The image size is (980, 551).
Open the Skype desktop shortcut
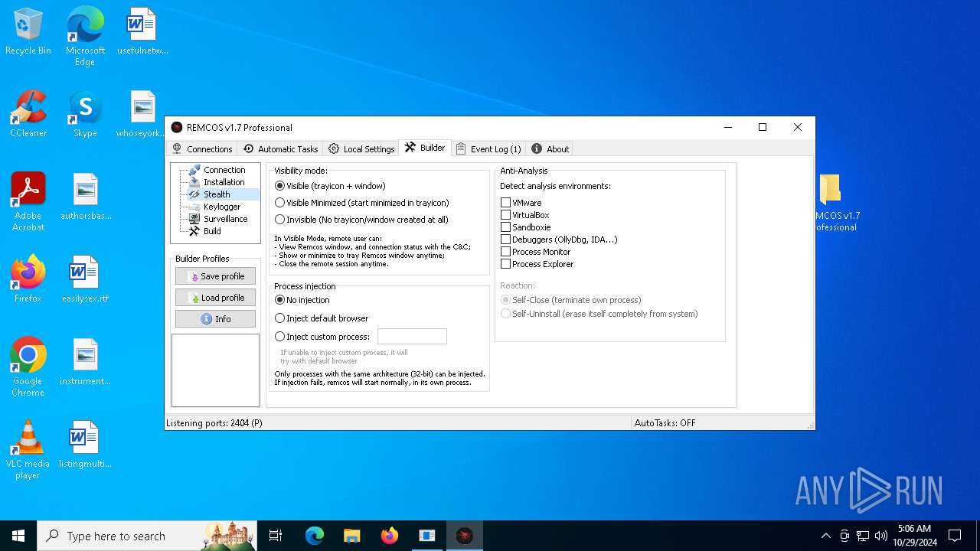pos(85,115)
